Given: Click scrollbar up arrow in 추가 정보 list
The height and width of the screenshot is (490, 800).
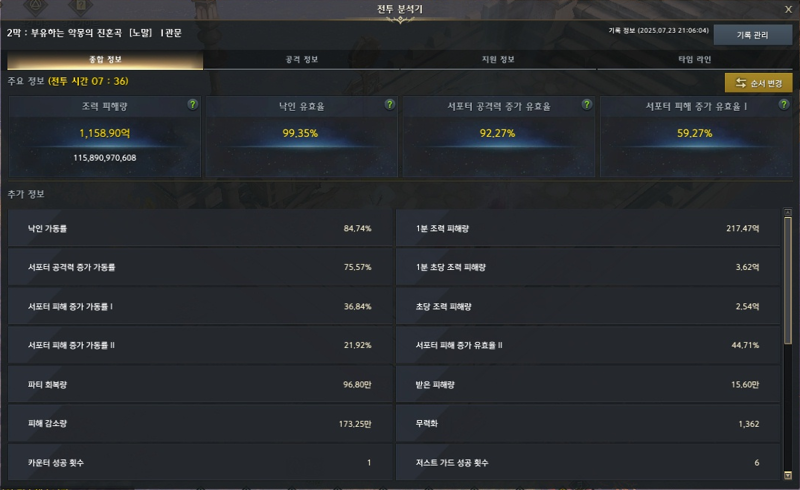Looking at the screenshot, I should 788,212.
